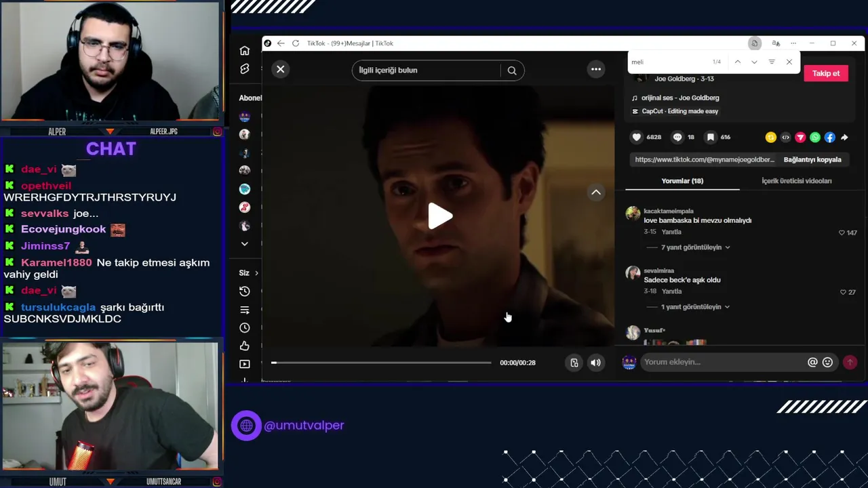The image size is (868, 488).
Task: Click the Joe Goldberg · 3-13 author name
Action: click(x=684, y=79)
